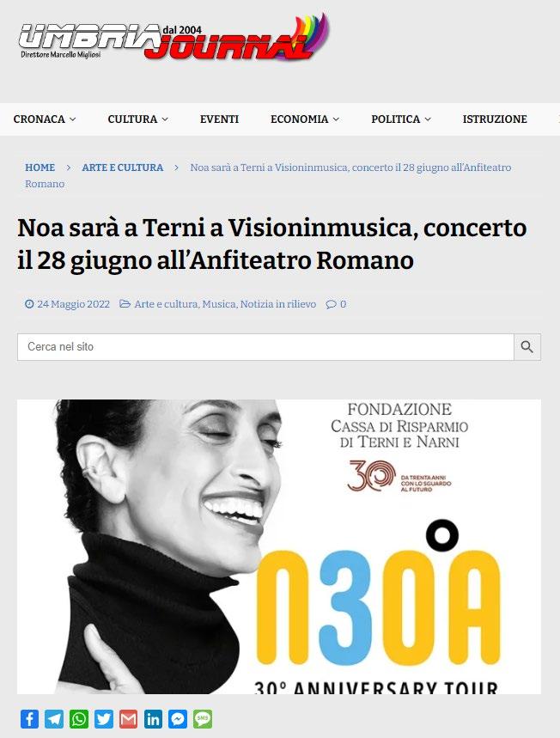Image resolution: width=560 pixels, height=738 pixels.
Task: Share via Facebook Messenger icon
Action: pos(178,719)
